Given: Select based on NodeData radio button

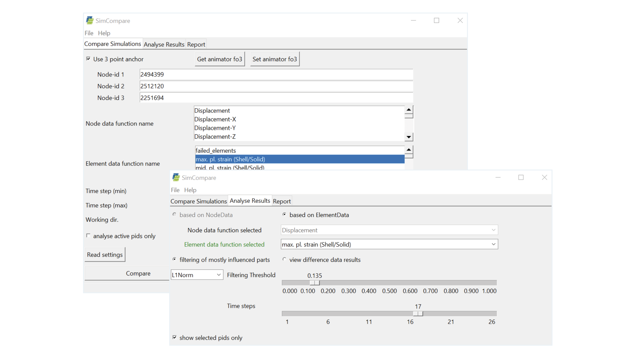Looking at the screenshot, I should (x=175, y=214).
